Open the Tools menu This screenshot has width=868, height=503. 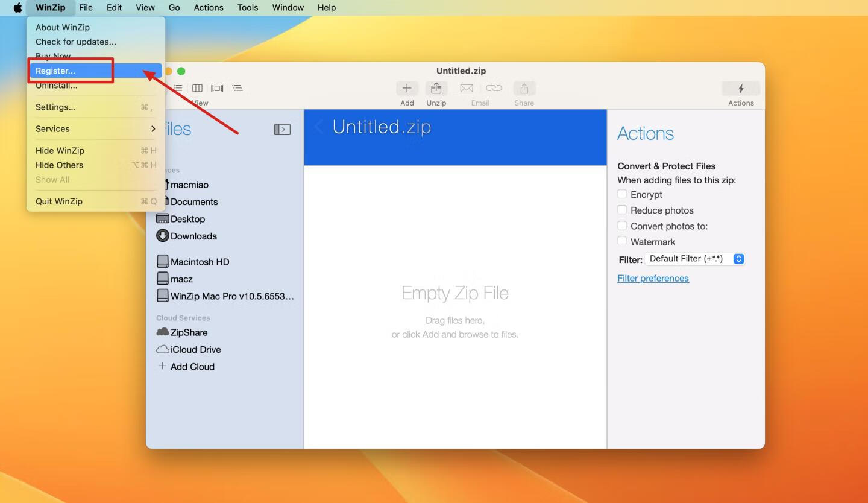pyautogui.click(x=247, y=7)
